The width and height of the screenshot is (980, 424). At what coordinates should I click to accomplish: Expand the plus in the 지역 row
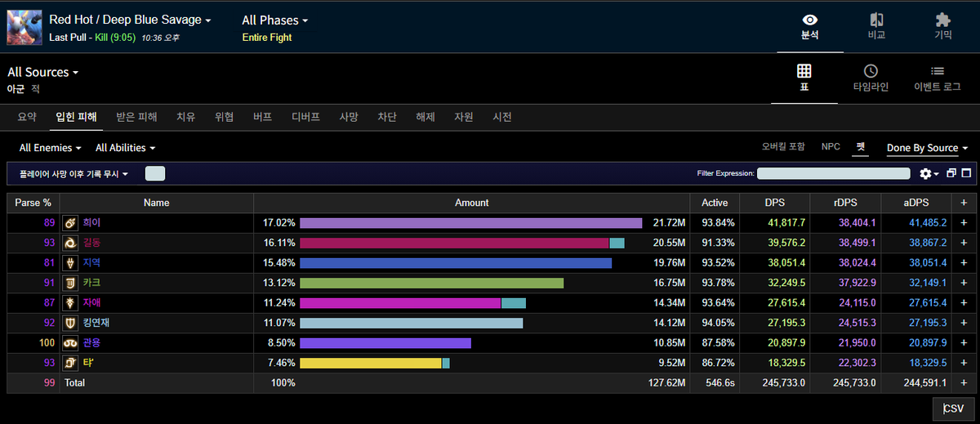coord(963,263)
